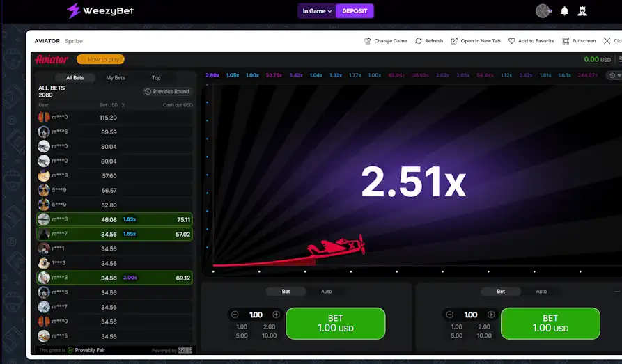The width and height of the screenshot is (622, 364).
Task: Click 1.05x in multiplier history
Action: (233, 75)
